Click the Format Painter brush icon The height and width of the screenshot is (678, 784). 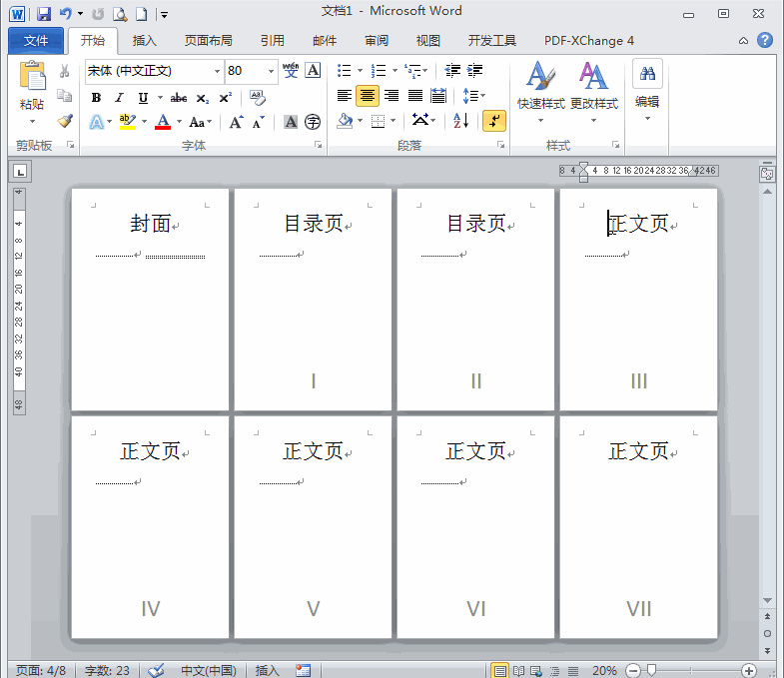(65, 121)
